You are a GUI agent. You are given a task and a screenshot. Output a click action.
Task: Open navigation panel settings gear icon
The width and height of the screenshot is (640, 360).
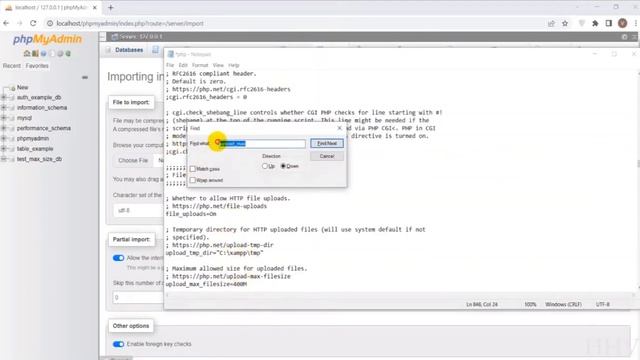[x=60, y=53]
